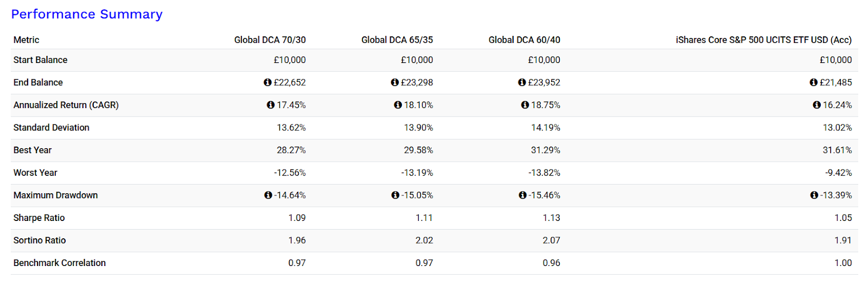
Task: Click info icon beside £23,298 end balance
Action: click(x=395, y=83)
